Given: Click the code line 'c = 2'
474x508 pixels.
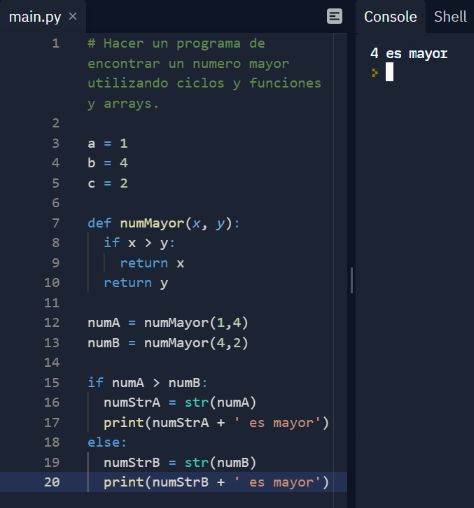Looking at the screenshot, I should pyautogui.click(x=107, y=183).
